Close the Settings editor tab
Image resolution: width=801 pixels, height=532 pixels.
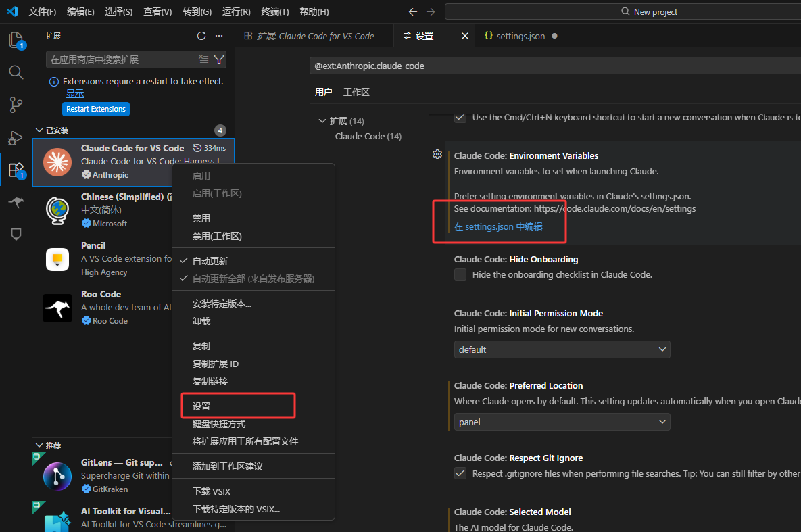click(465, 36)
